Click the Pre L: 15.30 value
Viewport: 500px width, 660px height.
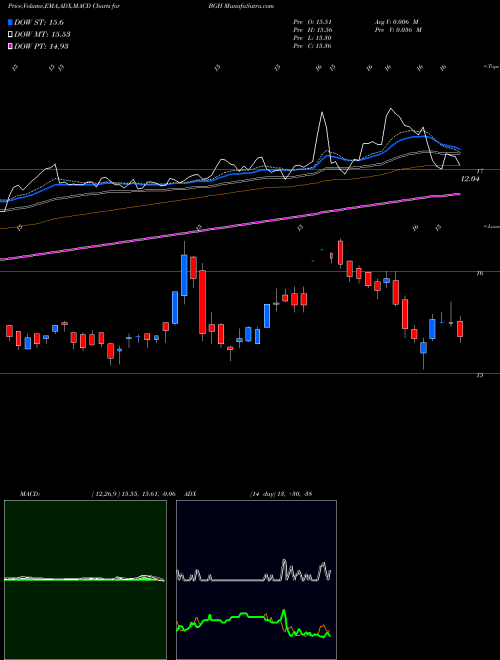click(x=312, y=38)
